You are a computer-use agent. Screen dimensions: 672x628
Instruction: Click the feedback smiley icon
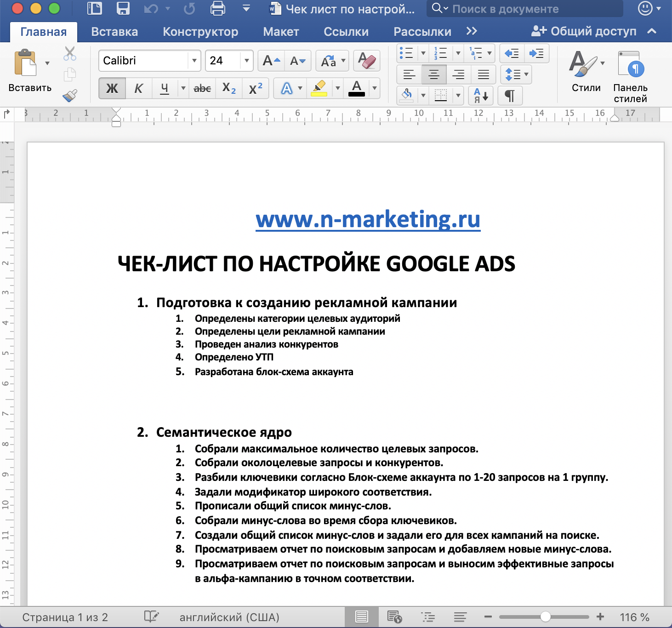(645, 8)
